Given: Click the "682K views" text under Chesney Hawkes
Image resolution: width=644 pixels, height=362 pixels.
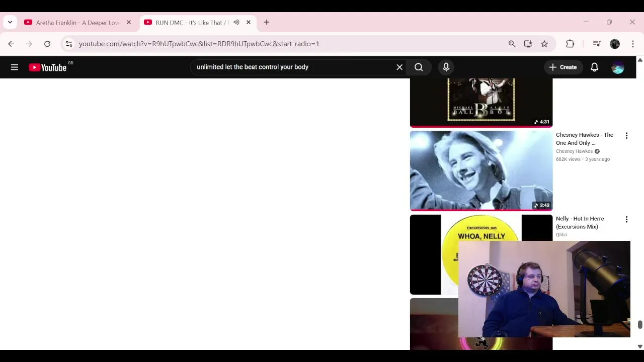Looking at the screenshot, I should [568, 159].
